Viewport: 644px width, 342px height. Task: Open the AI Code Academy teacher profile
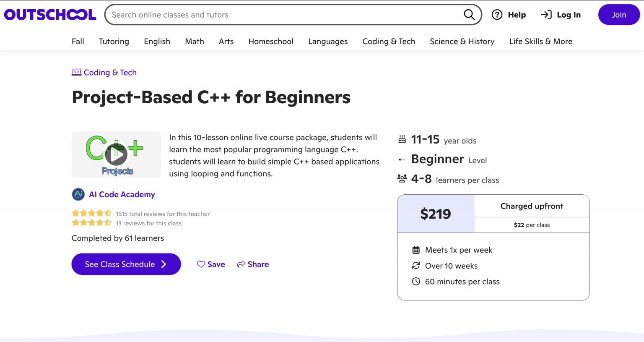pyautogui.click(x=122, y=194)
